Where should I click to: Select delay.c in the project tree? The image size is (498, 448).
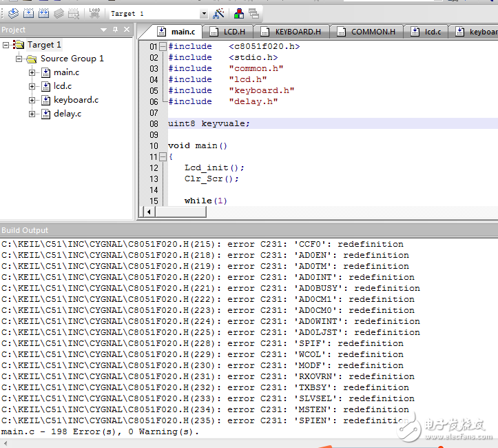pos(67,114)
